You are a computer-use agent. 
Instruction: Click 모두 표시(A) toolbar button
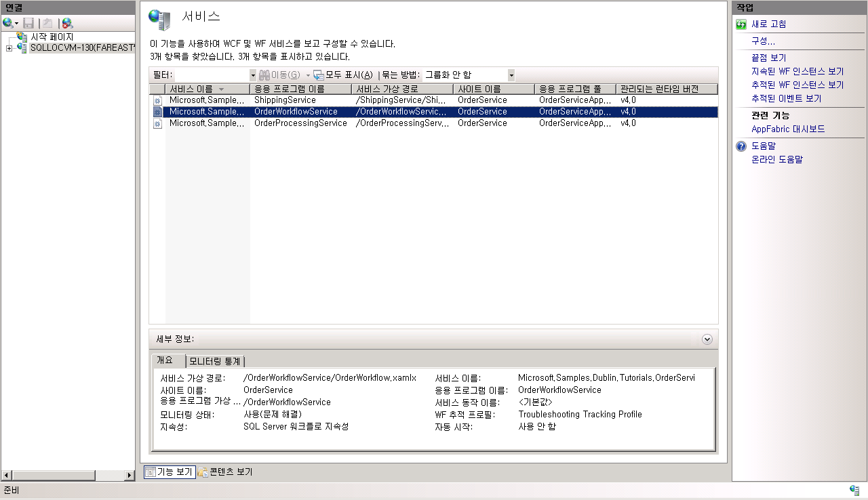[x=343, y=75]
